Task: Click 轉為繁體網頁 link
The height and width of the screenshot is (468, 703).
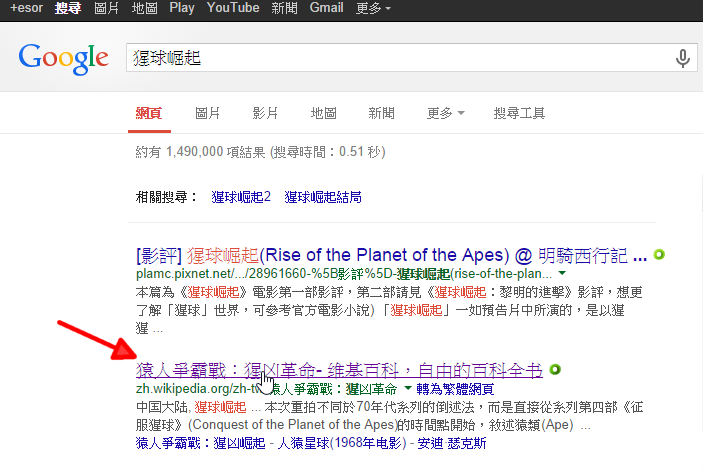Action: pos(455,389)
